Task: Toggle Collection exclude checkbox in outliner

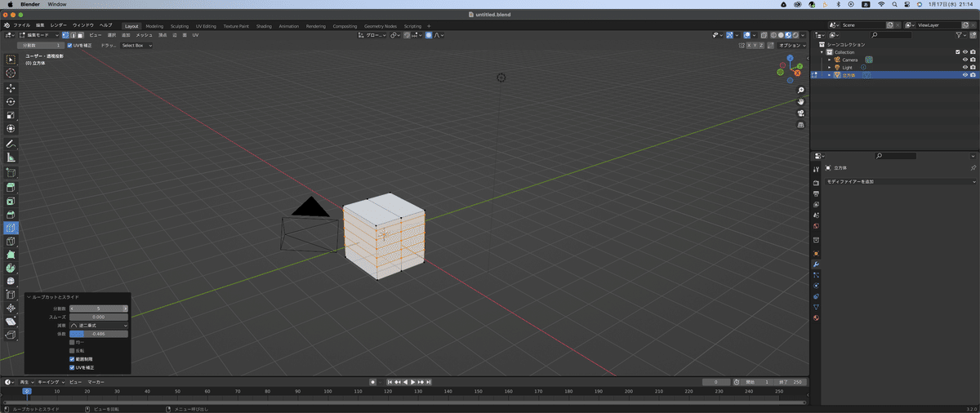Action: tap(957, 52)
